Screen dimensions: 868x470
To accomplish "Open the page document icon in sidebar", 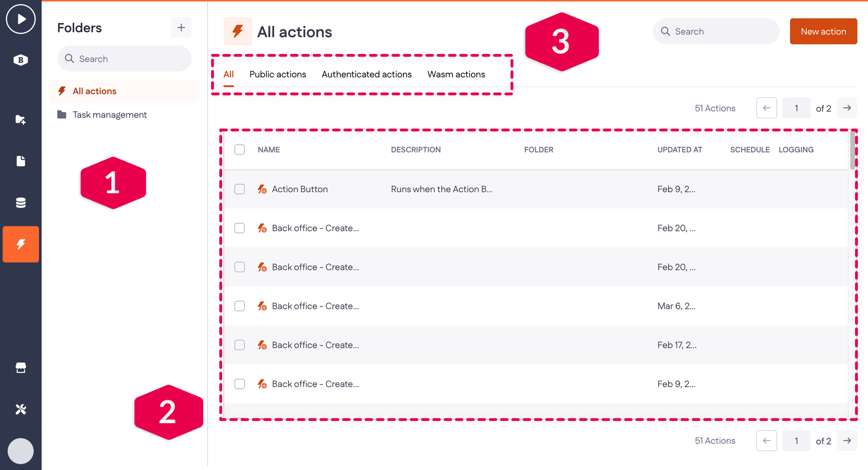I will click(x=20, y=161).
